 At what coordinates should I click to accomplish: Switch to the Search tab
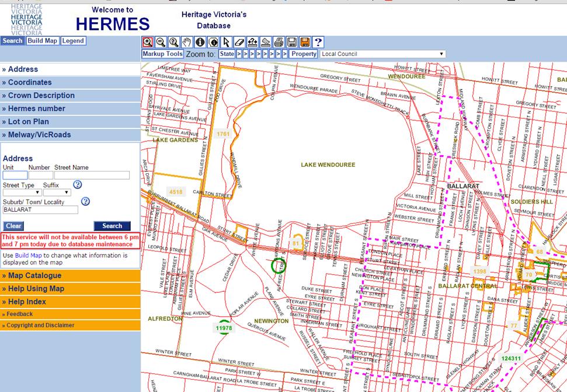[x=13, y=41]
